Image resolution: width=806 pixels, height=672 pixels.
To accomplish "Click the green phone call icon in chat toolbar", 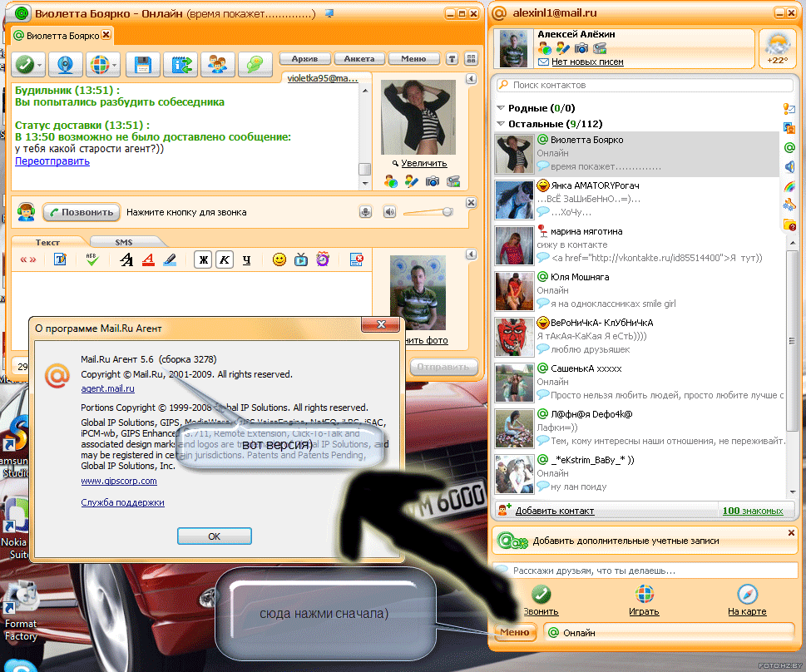I will point(25,64).
